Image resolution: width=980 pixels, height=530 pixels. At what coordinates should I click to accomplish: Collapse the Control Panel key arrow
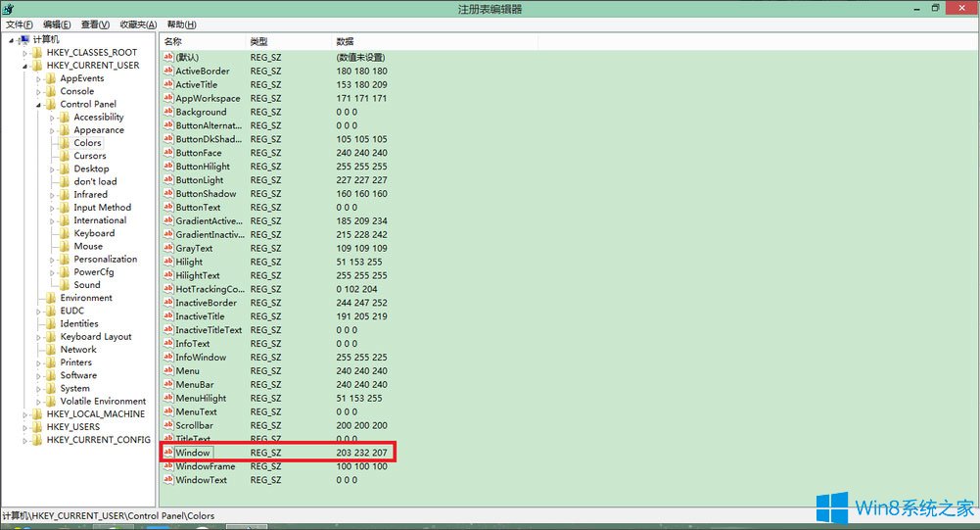point(39,105)
